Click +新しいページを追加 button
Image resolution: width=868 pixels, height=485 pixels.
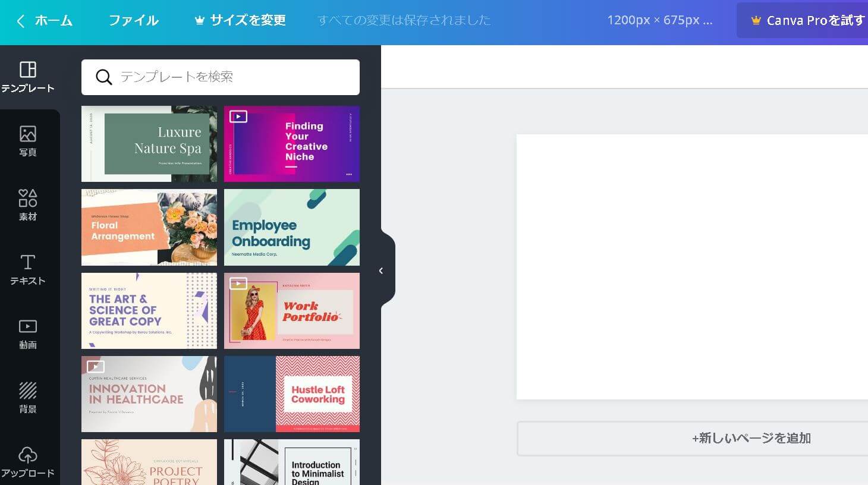(x=693, y=439)
